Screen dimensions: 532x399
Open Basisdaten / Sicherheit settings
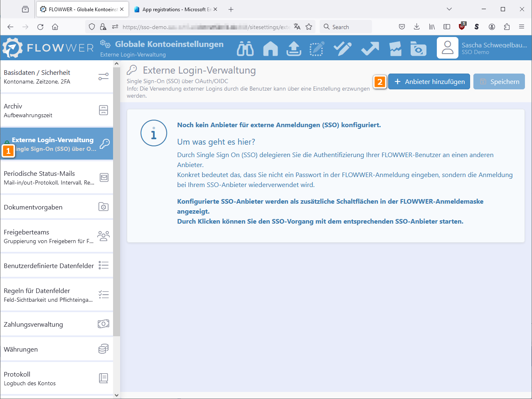tap(57, 77)
